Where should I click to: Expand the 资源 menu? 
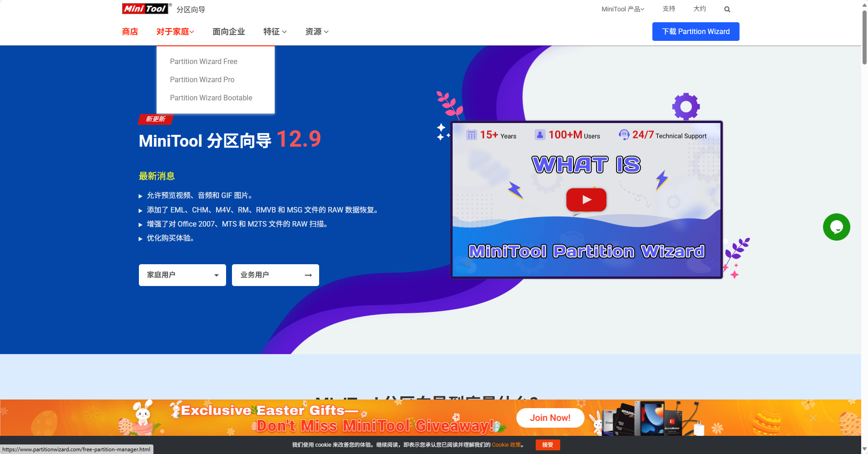(317, 32)
